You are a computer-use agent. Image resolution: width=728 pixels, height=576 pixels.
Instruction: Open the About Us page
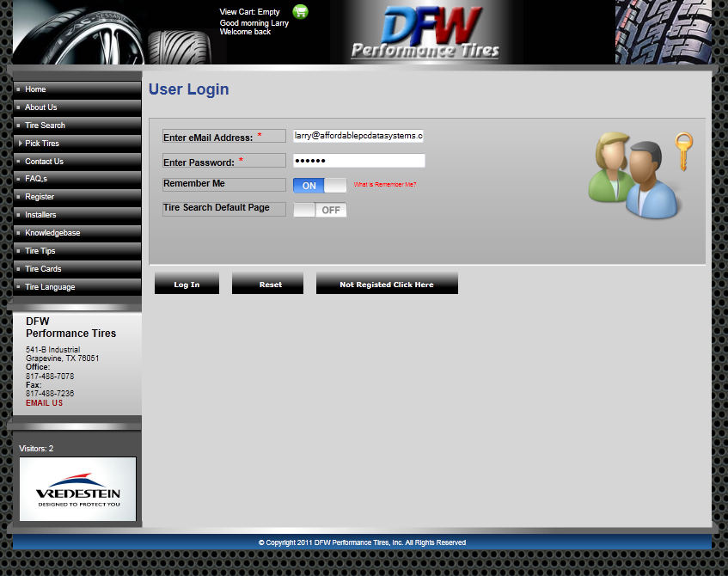(40, 107)
